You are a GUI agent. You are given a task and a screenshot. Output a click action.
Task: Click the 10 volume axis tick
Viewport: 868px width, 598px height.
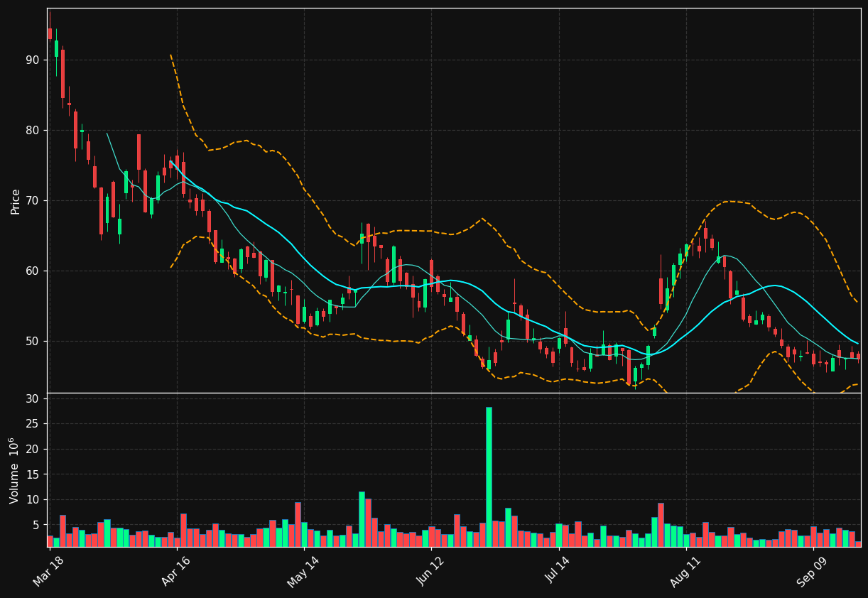tap(33, 500)
